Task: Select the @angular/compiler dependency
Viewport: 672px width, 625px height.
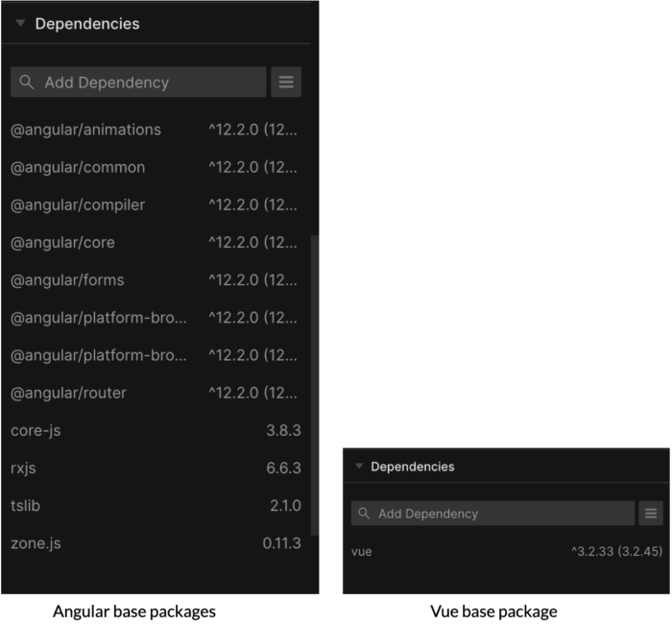Action: pos(79,204)
